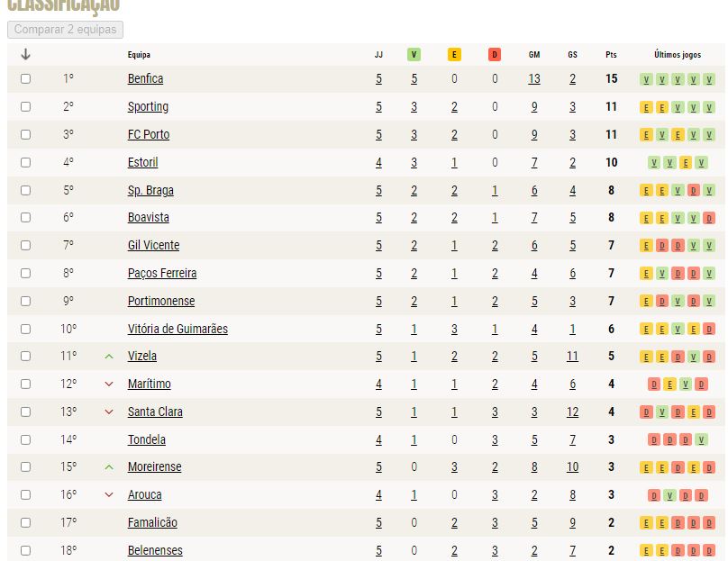
Task: Click the red D losses column header
Action: coord(495,55)
